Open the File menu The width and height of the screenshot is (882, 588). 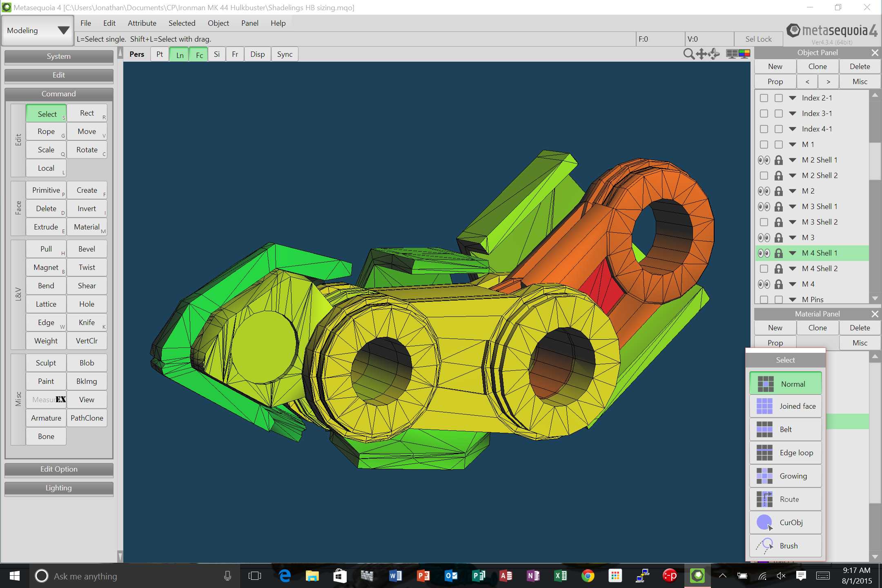point(86,23)
